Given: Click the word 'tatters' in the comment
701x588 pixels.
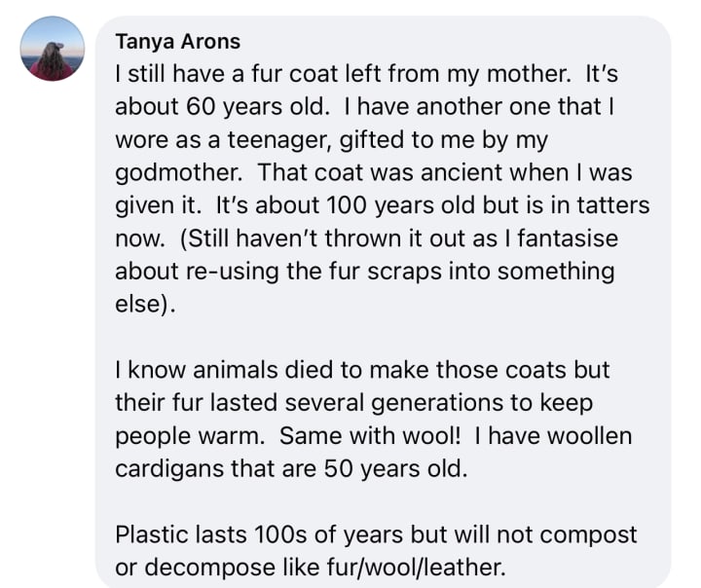Looking at the screenshot, I should (613, 205).
